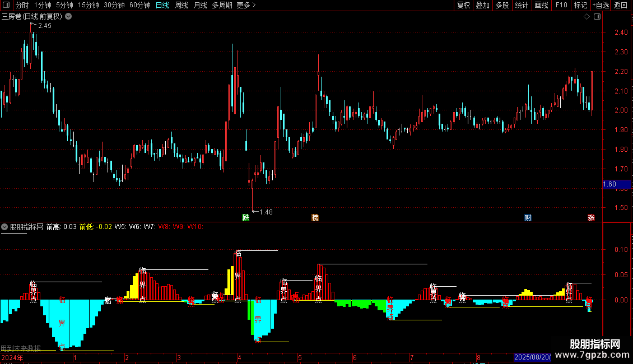Click the 前低: -0.02 indicator value

[96, 227]
